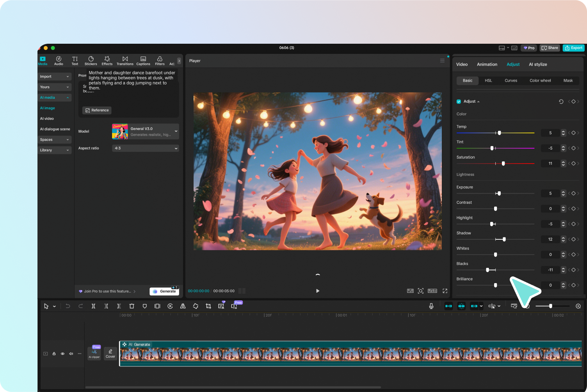Open the Curves sub-tab
This screenshot has height=392, width=587.
tap(511, 80)
